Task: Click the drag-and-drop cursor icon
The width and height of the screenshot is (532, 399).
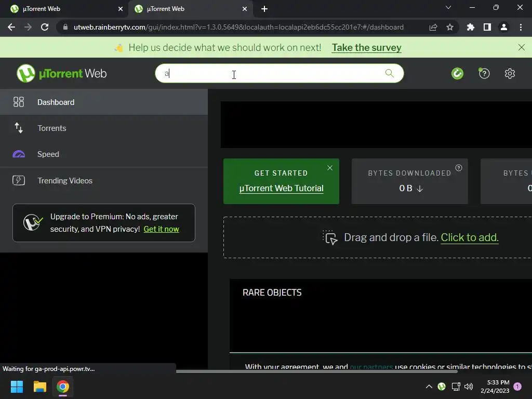Action: 330,237
